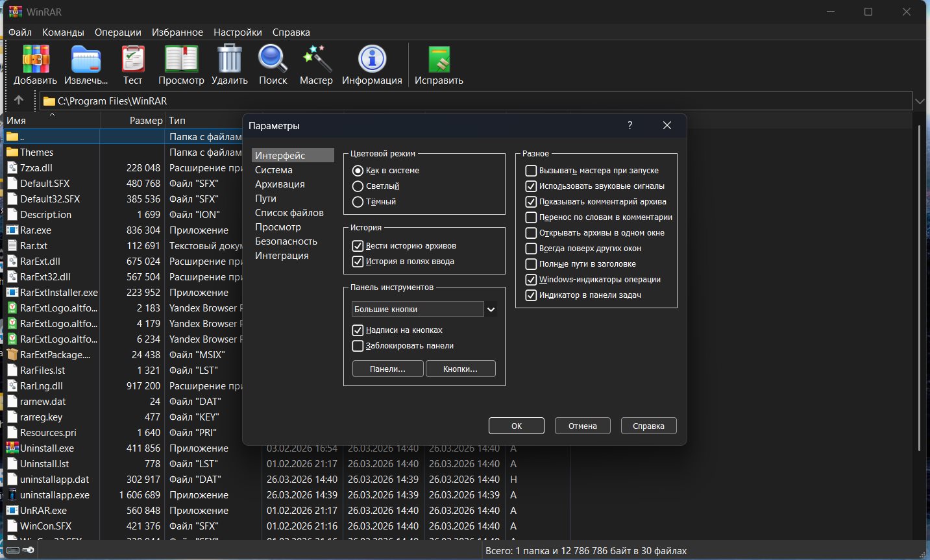The height and width of the screenshot is (560, 930).
Task: Select the Rar.exe file in the list
Action: click(36, 230)
